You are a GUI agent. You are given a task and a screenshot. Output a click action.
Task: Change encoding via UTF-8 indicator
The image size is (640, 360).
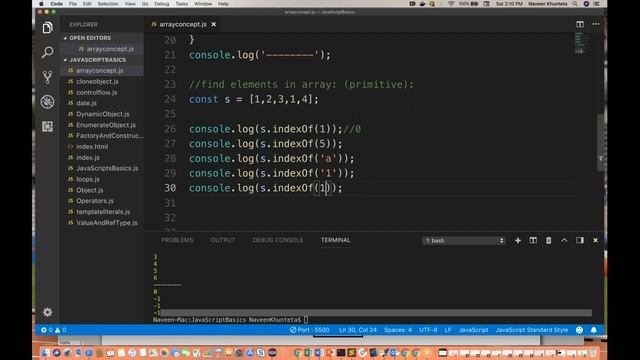click(x=428, y=330)
